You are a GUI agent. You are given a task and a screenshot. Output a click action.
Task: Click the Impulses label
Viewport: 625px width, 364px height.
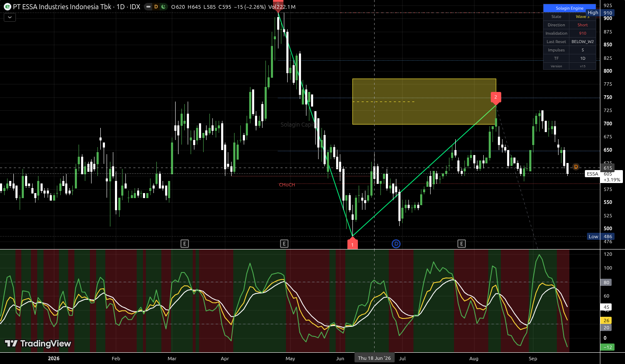click(556, 50)
